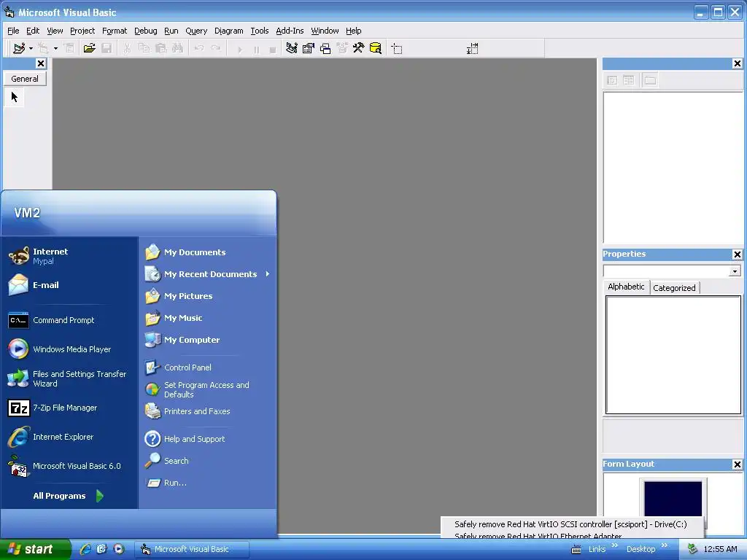The height and width of the screenshot is (560, 747).
Task: Click the Break pause toolbar button
Action: (256, 49)
